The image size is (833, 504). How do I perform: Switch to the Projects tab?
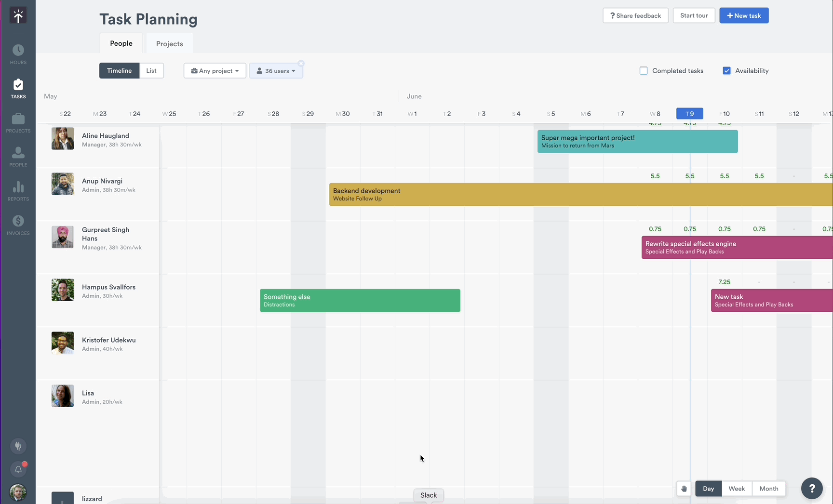169,43
